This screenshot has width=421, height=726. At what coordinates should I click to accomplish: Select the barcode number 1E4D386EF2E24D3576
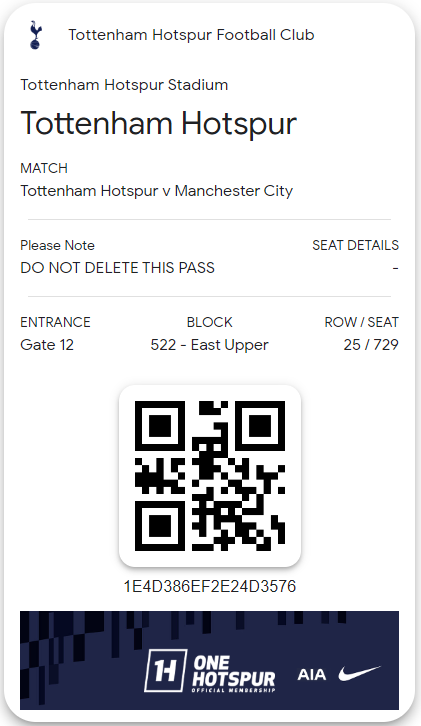[210, 586]
